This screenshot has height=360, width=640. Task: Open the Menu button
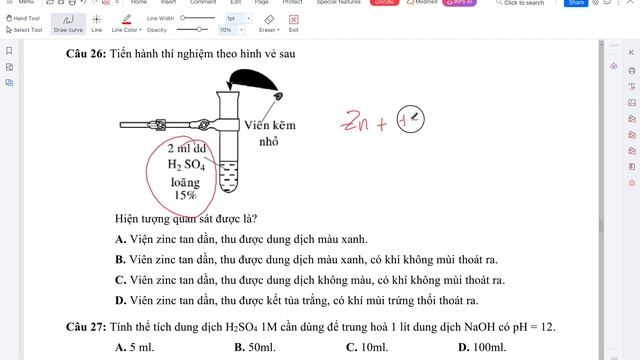[20, 2]
